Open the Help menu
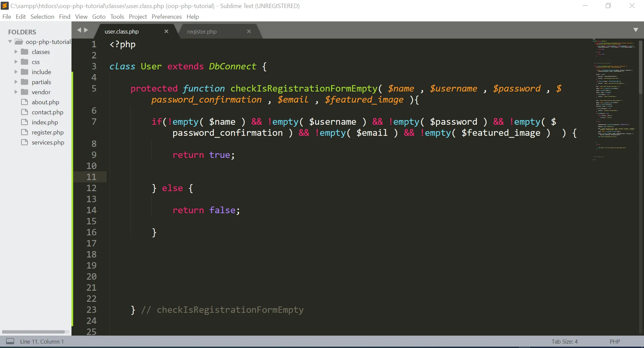Image resolution: width=644 pixels, height=348 pixels. coord(193,17)
